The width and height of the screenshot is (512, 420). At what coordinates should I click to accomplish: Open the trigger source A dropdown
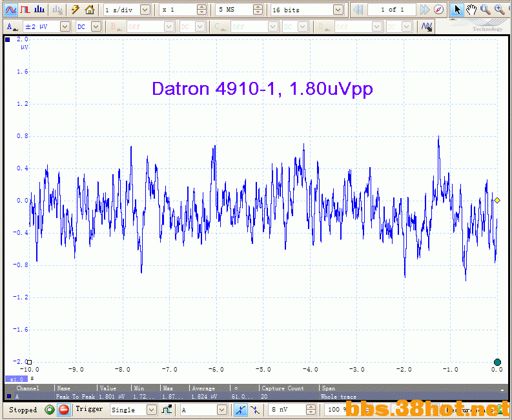(x=222, y=410)
